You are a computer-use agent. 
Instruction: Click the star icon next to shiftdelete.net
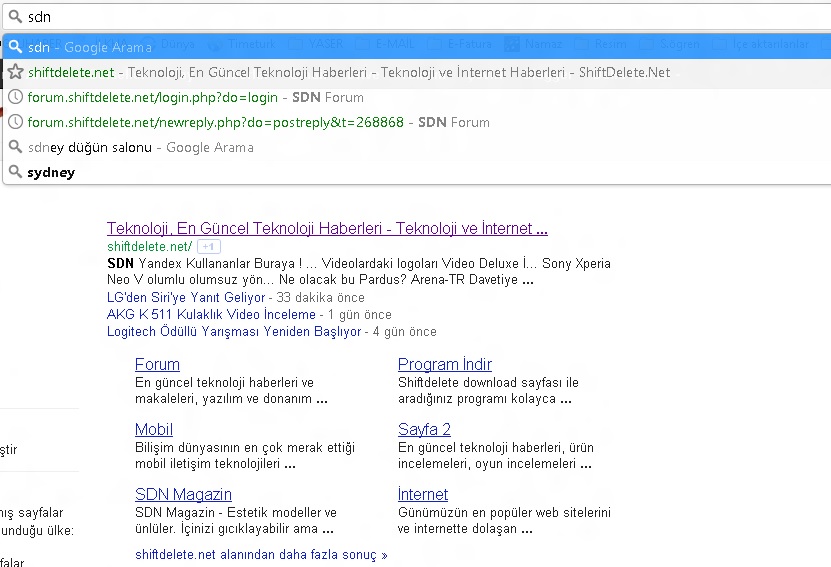pos(16,72)
